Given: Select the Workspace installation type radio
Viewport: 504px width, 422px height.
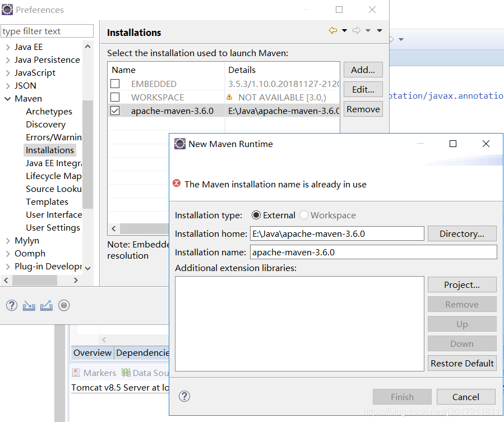Looking at the screenshot, I should [304, 215].
